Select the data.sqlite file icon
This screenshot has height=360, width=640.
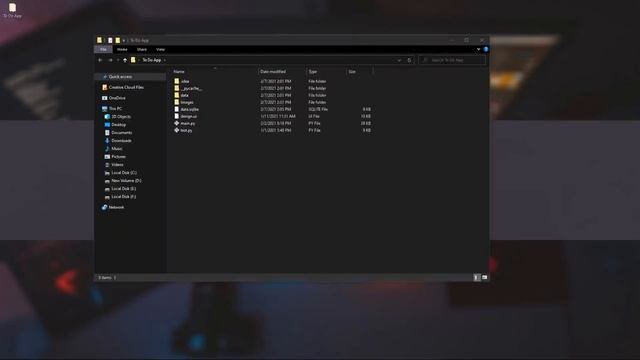point(177,109)
